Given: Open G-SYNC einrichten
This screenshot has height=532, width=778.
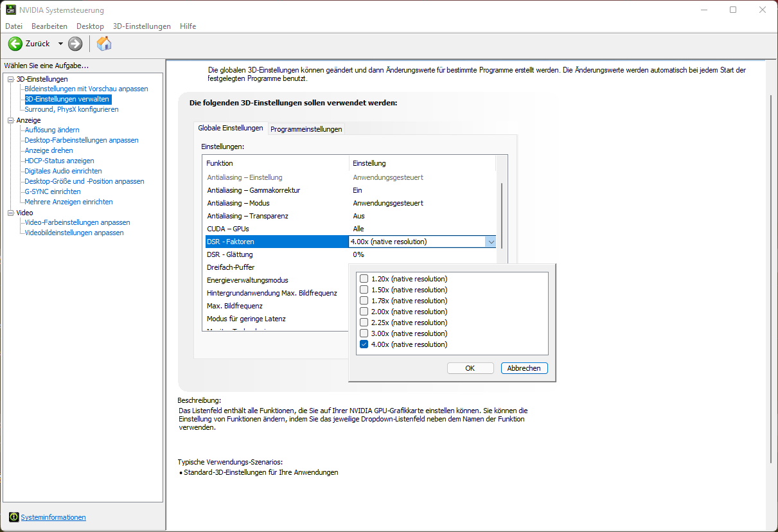Looking at the screenshot, I should pyautogui.click(x=53, y=191).
